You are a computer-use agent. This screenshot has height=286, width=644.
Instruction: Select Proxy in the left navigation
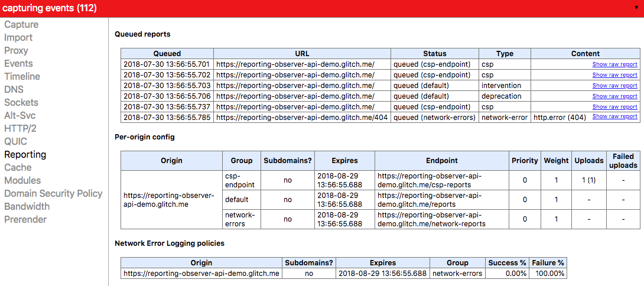point(16,51)
